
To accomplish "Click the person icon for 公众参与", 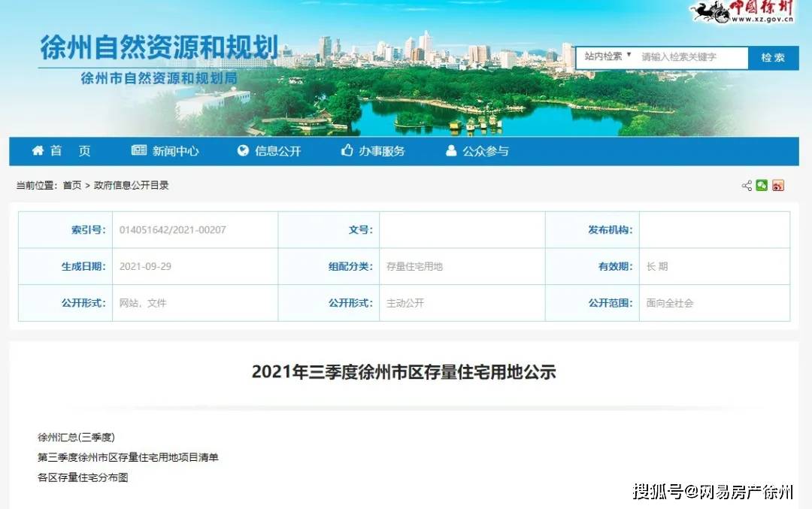I will (x=451, y=151).
